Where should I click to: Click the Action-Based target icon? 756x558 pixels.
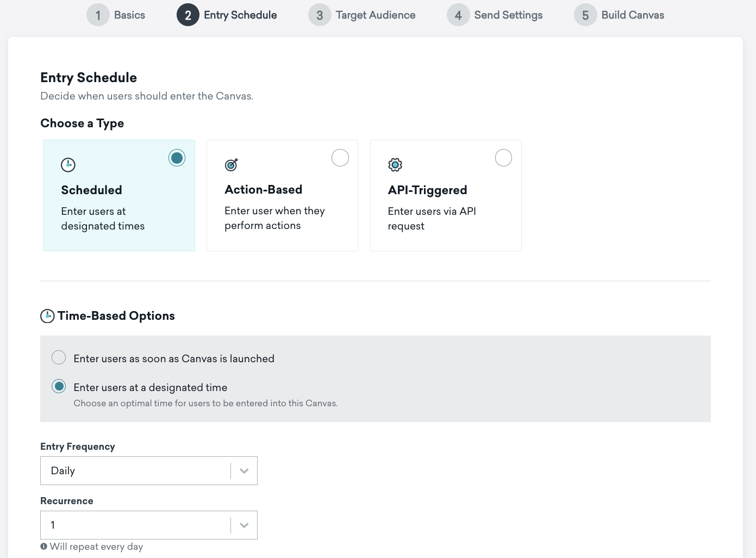click(232, 164)
